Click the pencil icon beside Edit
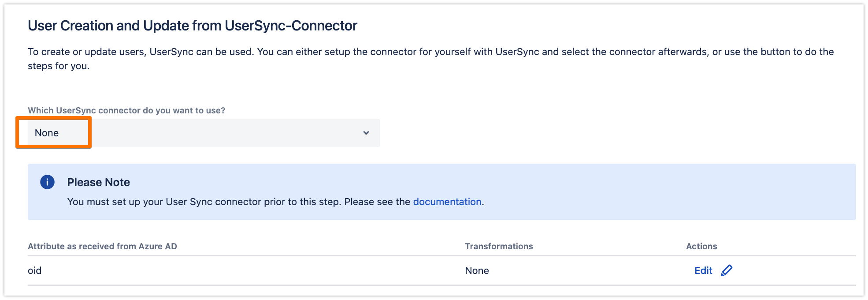Screen dimensions: 868x300 click(x=727, y=270)
